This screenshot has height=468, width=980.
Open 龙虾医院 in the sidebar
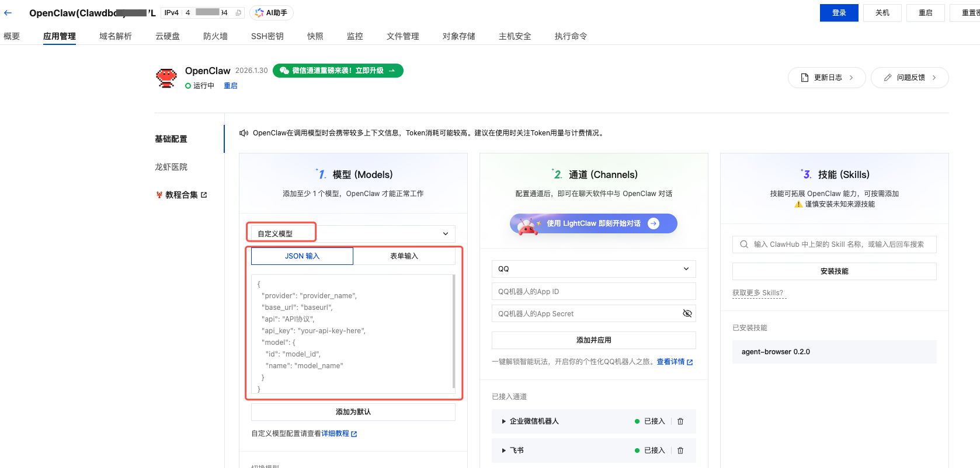(x=171, y=167)
